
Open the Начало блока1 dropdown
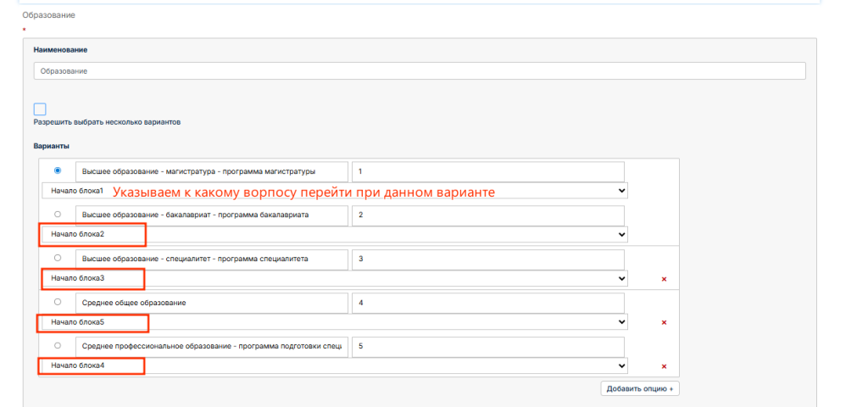click(335, 191)
